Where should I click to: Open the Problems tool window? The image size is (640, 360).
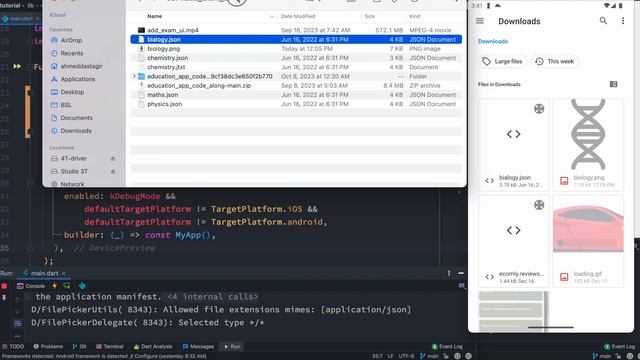coord(48,347)
